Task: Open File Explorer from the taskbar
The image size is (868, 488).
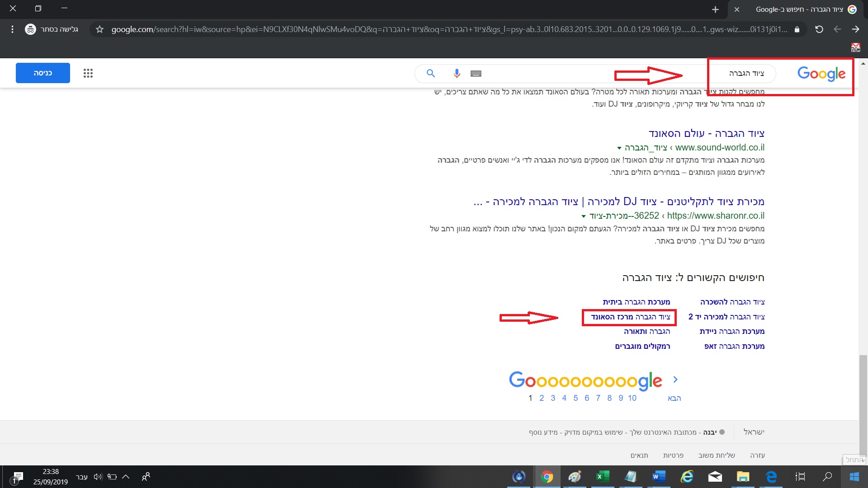Action: click(x=743, y=477)
